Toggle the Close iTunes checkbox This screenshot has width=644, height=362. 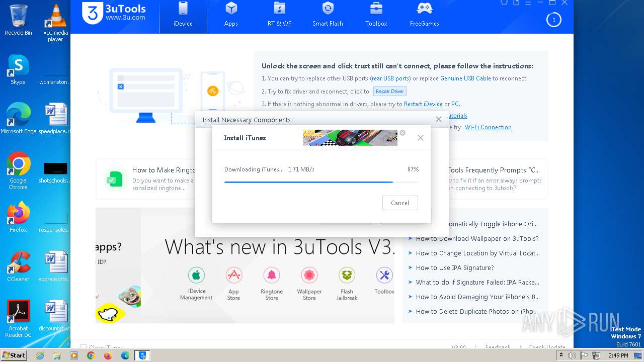pyautogui.click(x=84, y=347)
